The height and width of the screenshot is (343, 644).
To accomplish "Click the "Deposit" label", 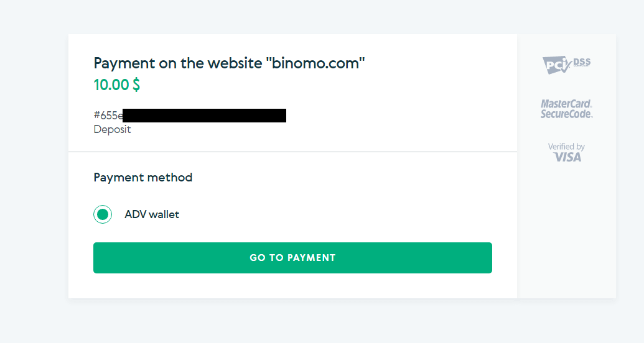I will (x=112, y=129).
